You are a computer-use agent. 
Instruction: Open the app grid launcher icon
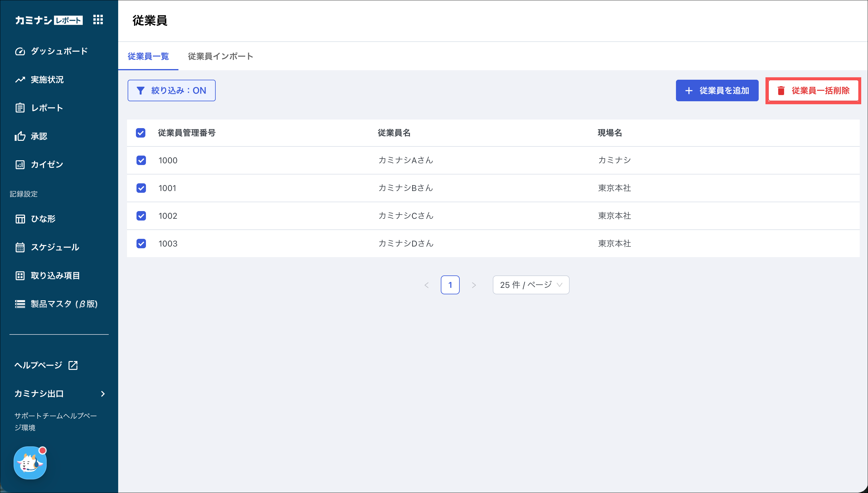tap(98, 20)
